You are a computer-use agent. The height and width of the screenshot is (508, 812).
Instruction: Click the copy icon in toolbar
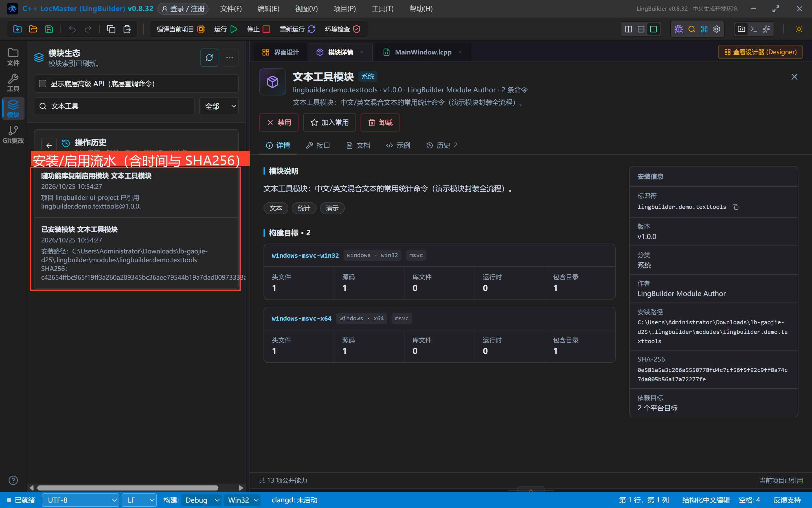pos(111,29)
